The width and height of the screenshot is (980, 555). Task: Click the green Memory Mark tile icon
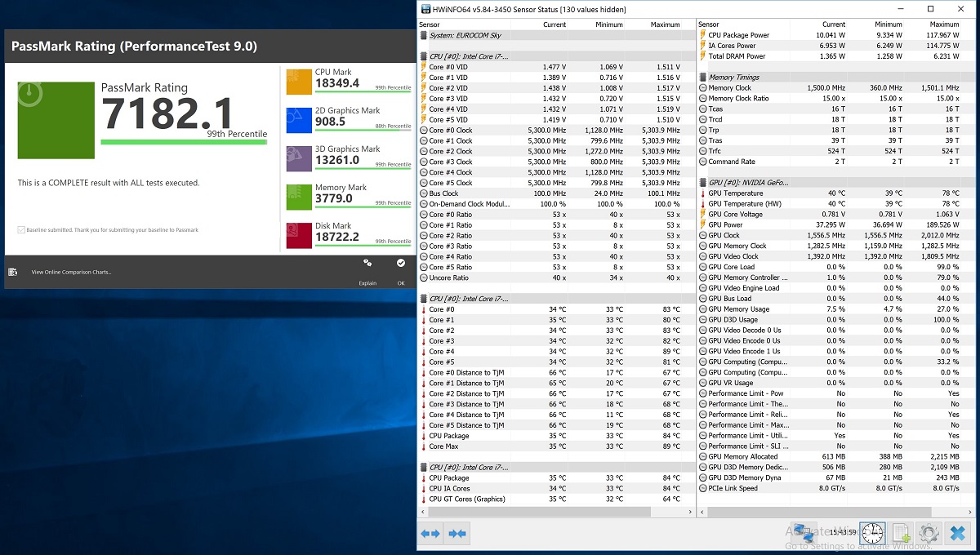pos(299,197)
